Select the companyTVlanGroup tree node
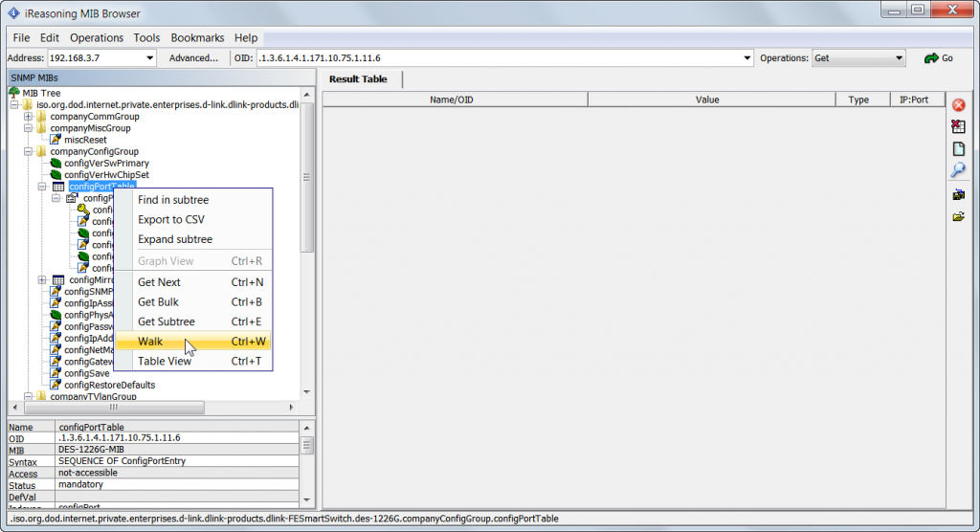The width and height of the screenshot is (980, 532). (93, 396)
